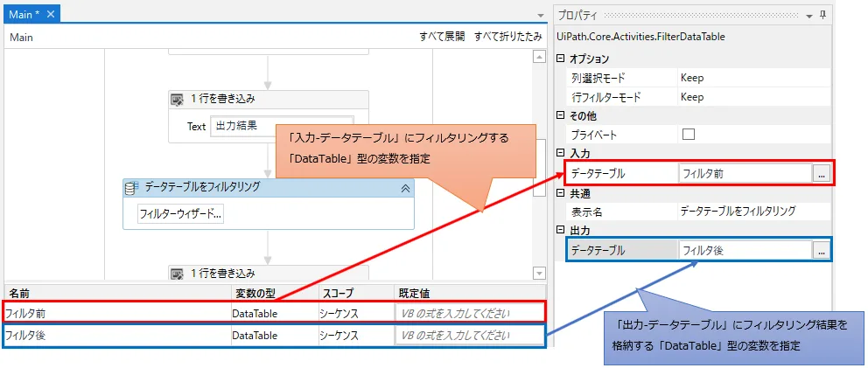Viewport: 868px width, 368px height.
Task: Set 行フィルターモード value Keep
Action: [752, 97]
